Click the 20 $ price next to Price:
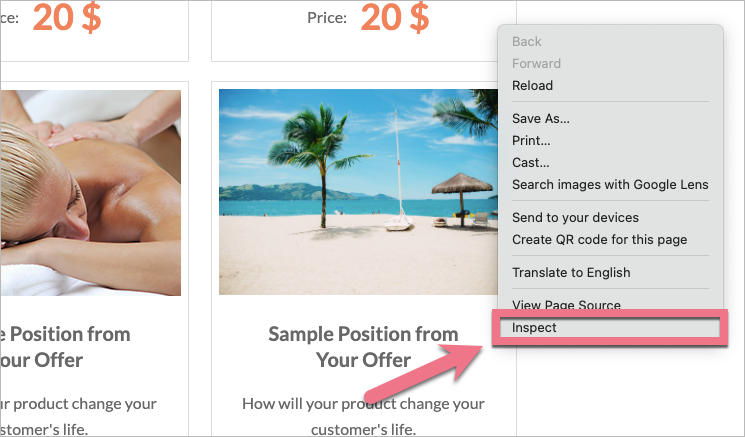The image size is (745, 437). coord(395,18)
